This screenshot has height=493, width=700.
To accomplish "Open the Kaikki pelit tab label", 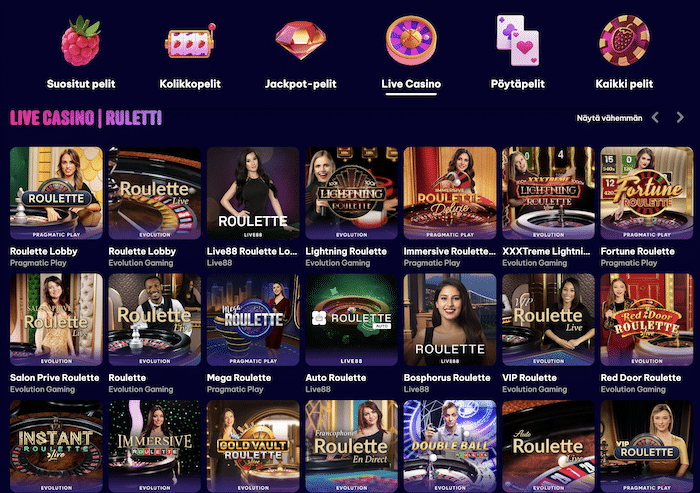I will click(624, 84).
